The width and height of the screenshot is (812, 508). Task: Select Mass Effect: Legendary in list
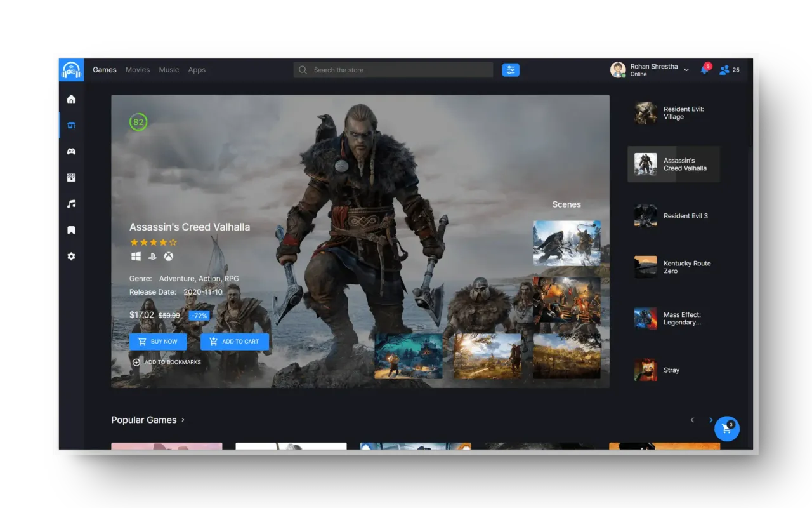[674, 319]
